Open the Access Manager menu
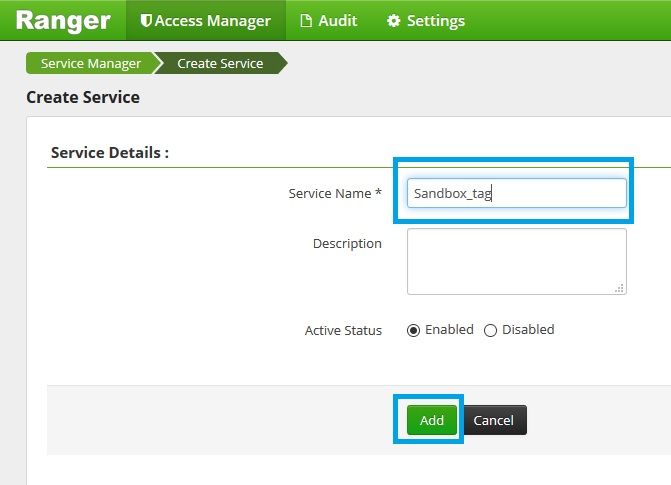This screenshot has height=485, width=671. click(x=206, y=21)
